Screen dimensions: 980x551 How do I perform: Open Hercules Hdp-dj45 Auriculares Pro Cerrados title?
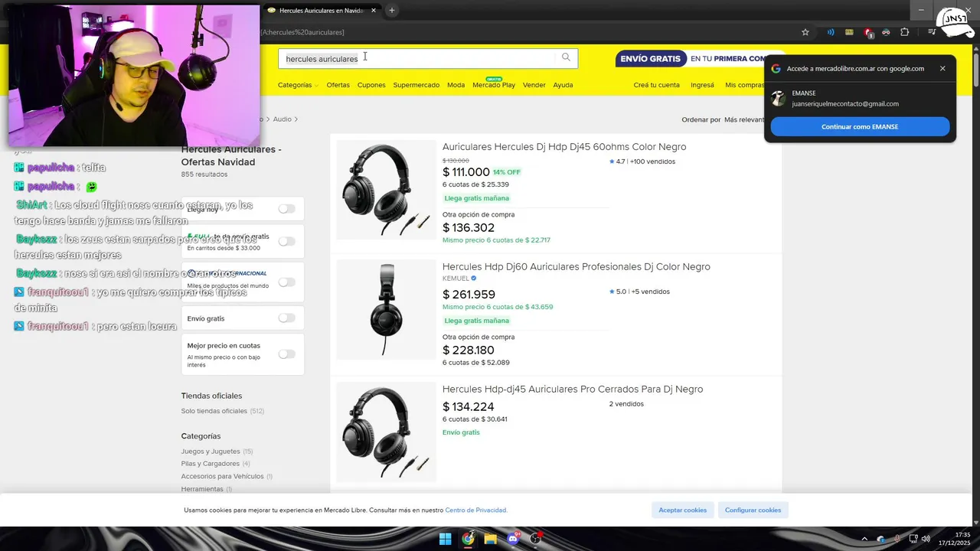[573, 389]
